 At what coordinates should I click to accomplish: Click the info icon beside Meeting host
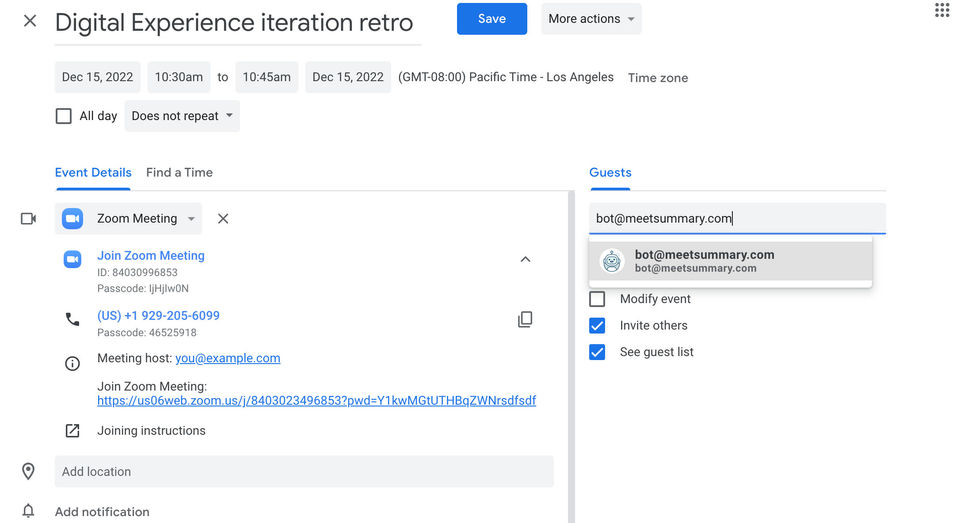pos(72,364)
